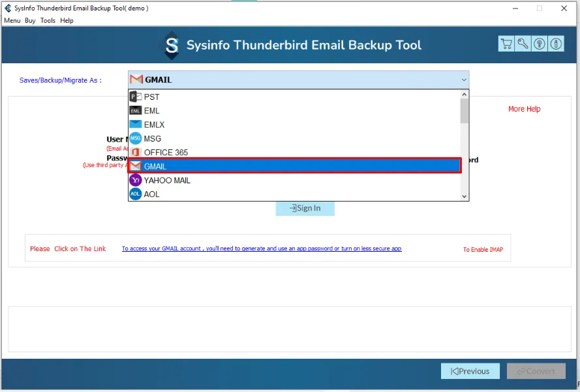Click the Saves/Backup/Migrate As label

(x=61, y=80)
